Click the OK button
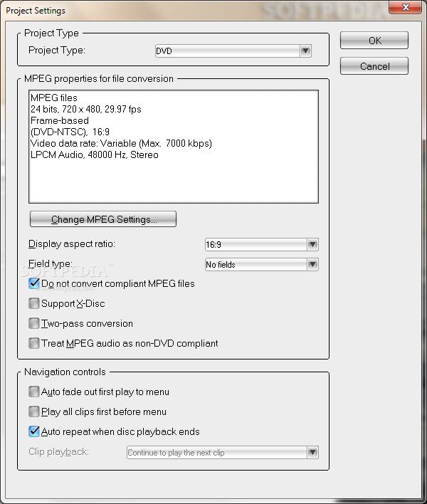 pyautogui.click(x=374, y=41)
